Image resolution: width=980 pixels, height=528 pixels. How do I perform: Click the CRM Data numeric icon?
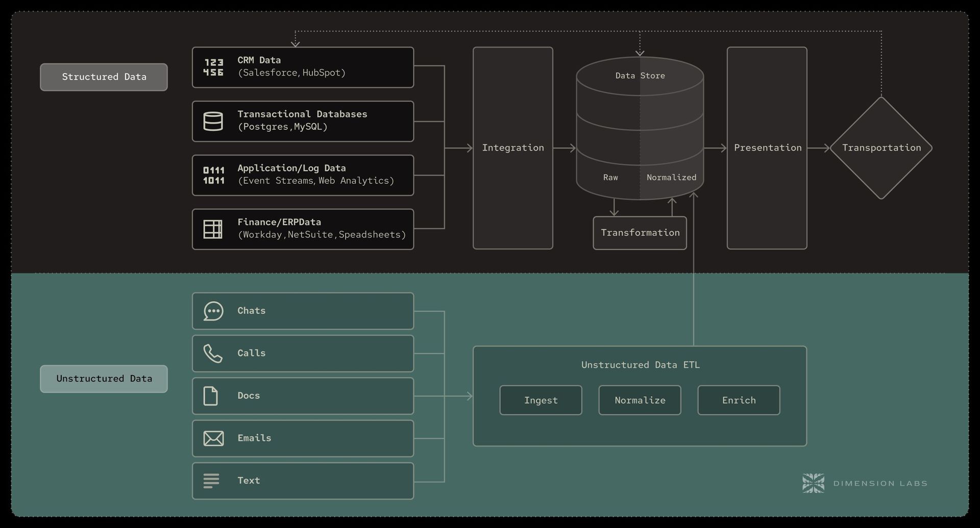[x=213, y=67]
